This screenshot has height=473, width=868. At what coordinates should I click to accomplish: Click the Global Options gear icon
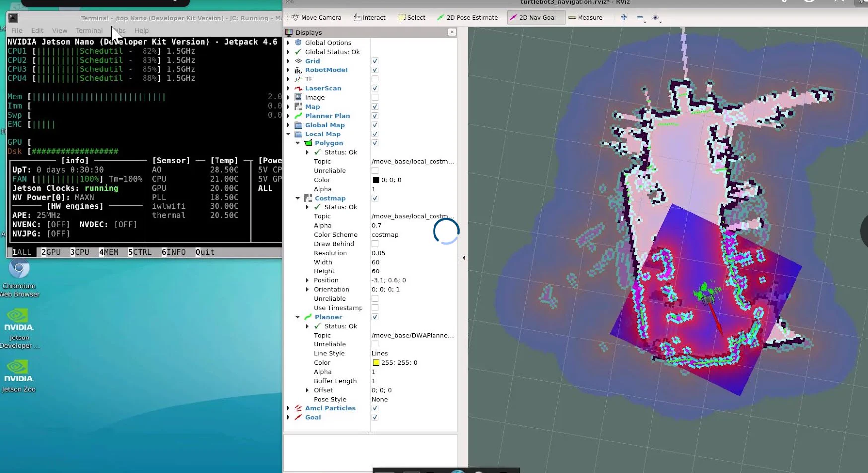[x=298, y=43]
